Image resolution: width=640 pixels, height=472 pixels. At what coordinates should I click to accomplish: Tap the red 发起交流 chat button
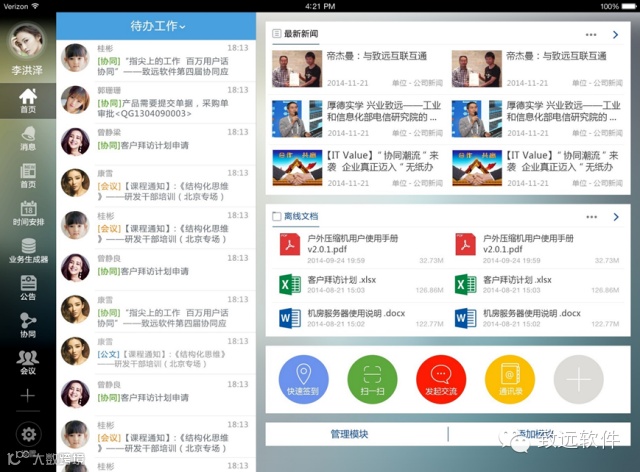(441, 380)
